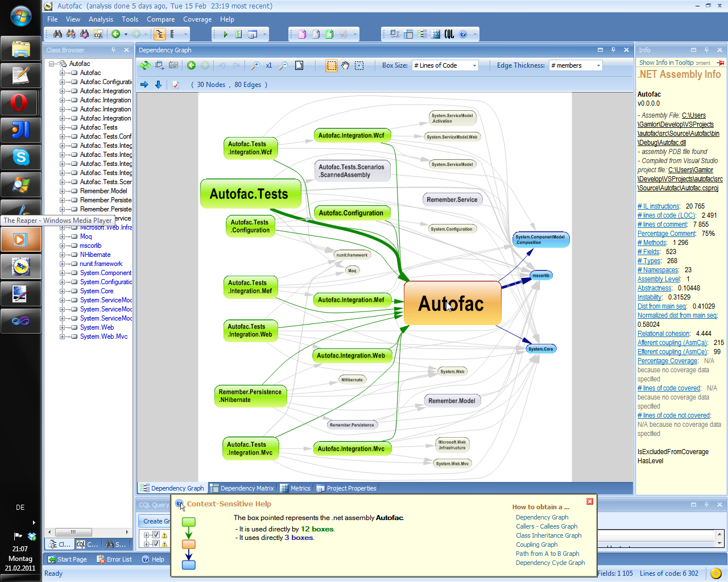The height and width of the screenshot is (582, 728).
Task: Expand the Autofac.Tests tree node
Action: point(62,127)
